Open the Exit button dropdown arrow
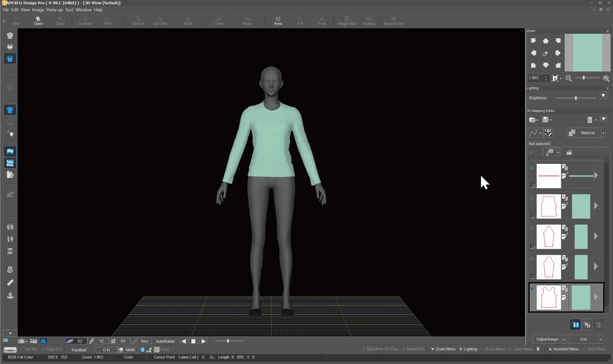The width and height of the screenshot is (613, 364). [x=600, y=339]
